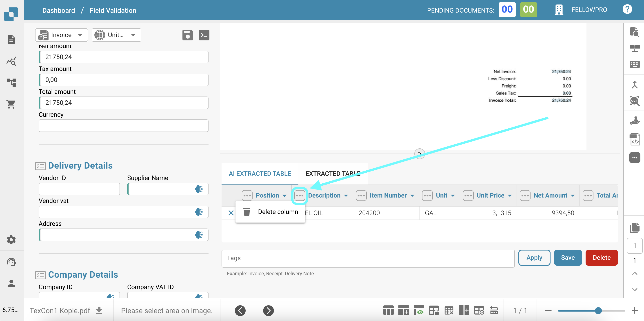Viewport: 644px width, 321px height.
Task: Click the table with eye view icon
Action: (x=418, y=310)
